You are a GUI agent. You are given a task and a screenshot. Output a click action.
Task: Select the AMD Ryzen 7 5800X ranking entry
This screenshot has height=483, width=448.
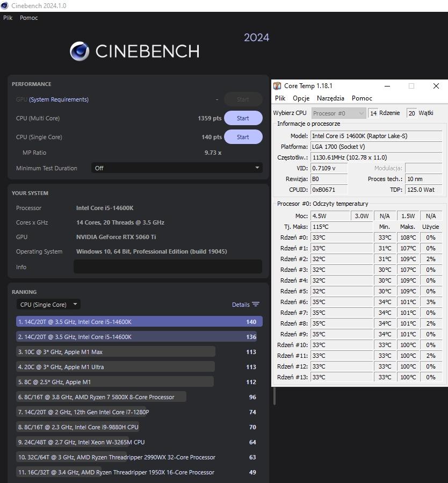[x=101, y=397]
